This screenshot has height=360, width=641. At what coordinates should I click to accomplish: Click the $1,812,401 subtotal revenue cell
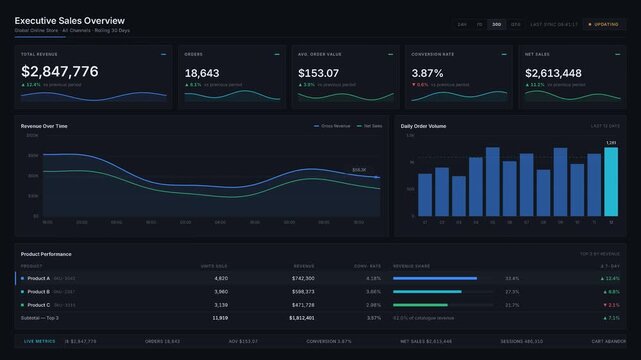tap(302, 318)
